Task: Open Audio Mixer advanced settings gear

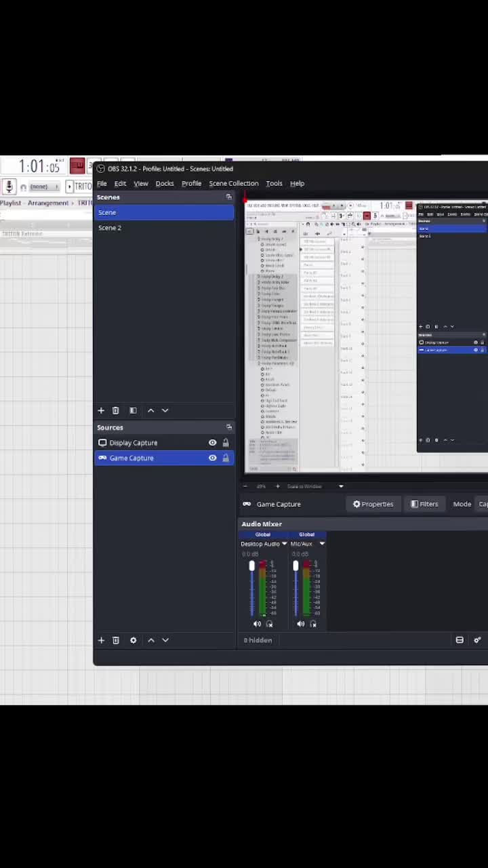Action: [477, 640]
